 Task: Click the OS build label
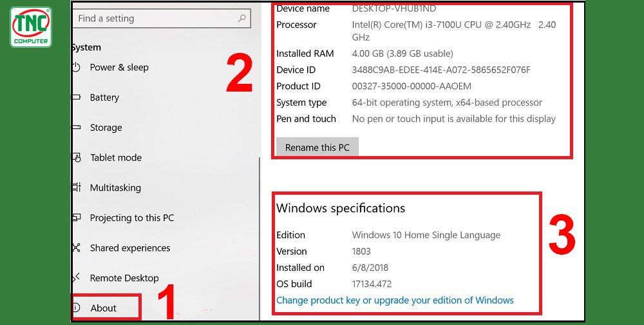click(x=294, y=284)
